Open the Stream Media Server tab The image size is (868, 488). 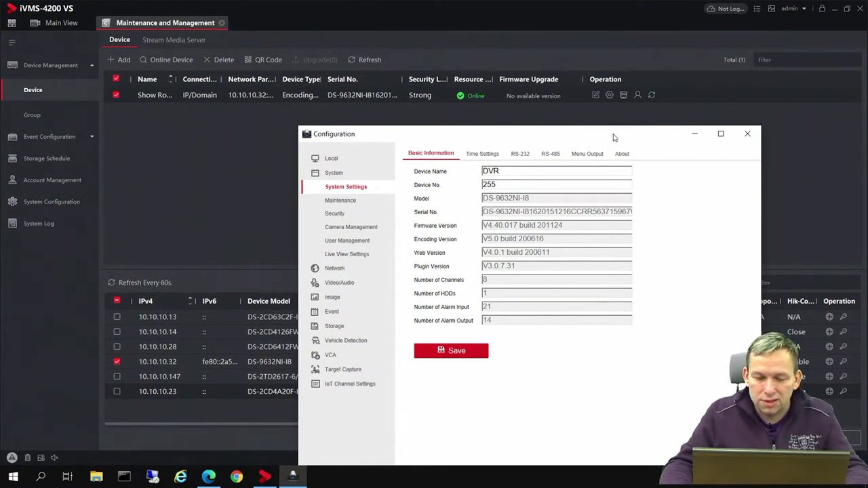coord(174,40)
